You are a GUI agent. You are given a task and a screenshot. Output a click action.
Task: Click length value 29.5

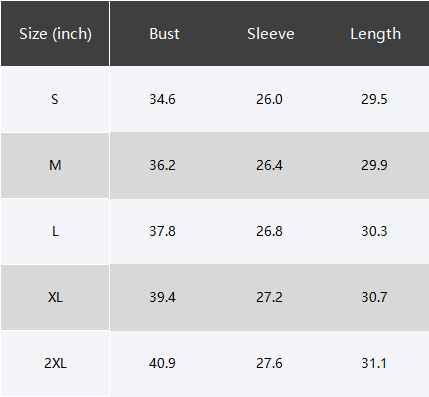pyautogui.click(x=374, y=99)
